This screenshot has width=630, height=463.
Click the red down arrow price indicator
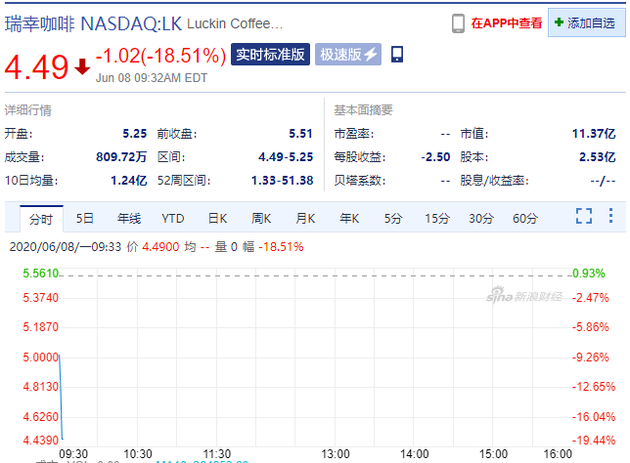point(82,67)
